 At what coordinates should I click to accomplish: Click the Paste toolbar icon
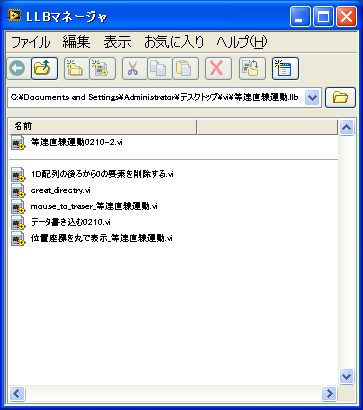(x=185, y=69)
